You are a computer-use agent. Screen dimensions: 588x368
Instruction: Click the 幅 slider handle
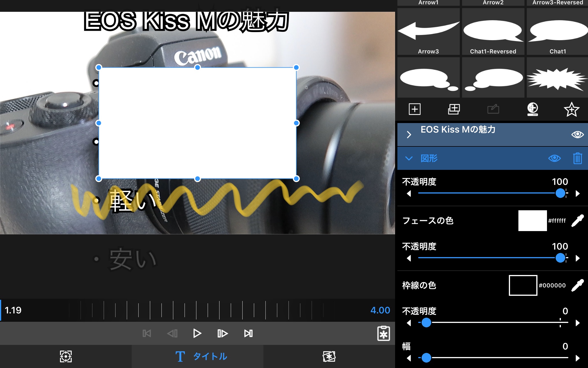(426, 358)
